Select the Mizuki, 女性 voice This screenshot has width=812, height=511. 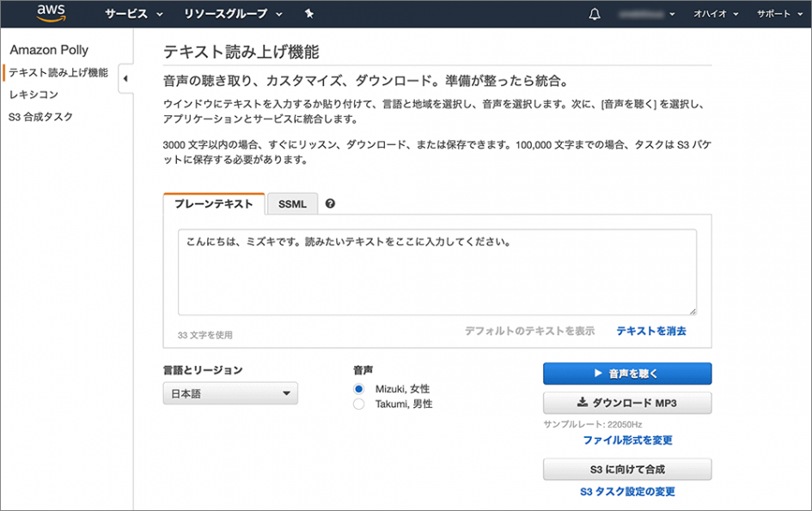[x=358, y=389]
